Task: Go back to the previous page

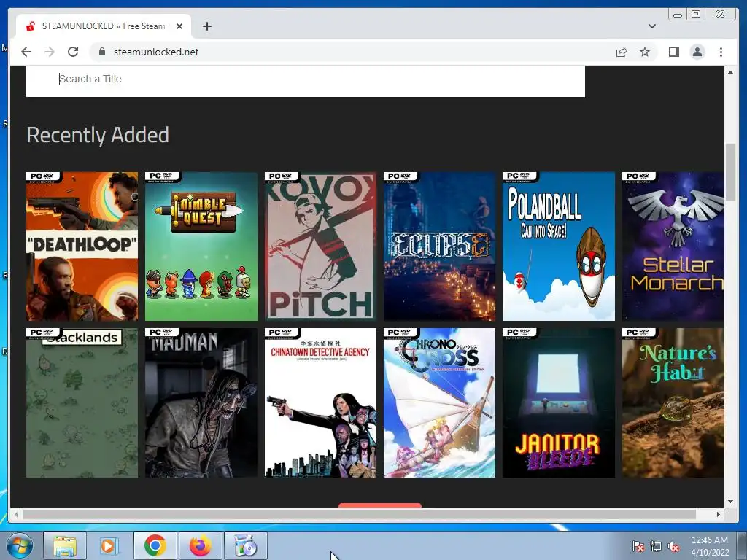Action: (x=26, y=52)
